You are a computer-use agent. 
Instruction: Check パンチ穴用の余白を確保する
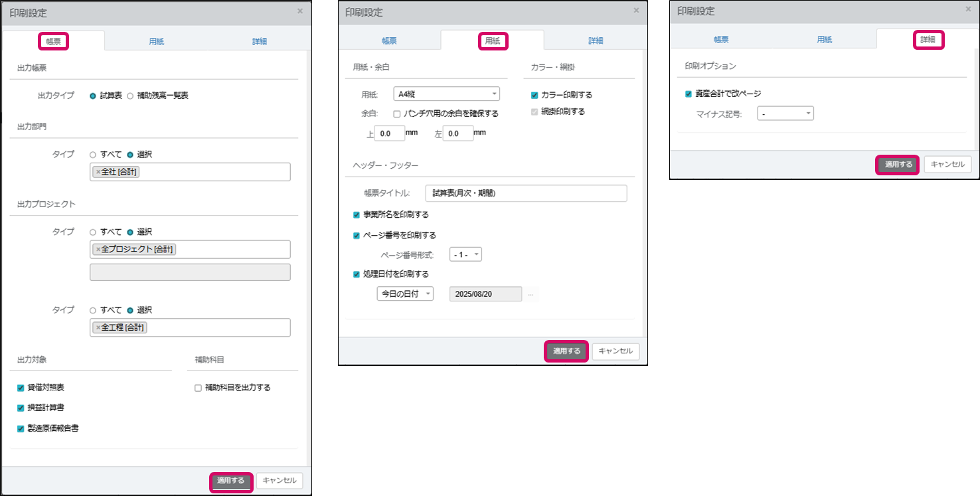[x=396, y=114]
